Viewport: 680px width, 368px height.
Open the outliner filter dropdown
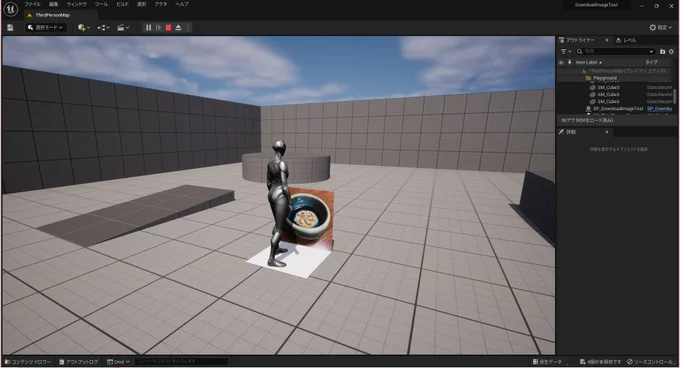coord(566,52)
